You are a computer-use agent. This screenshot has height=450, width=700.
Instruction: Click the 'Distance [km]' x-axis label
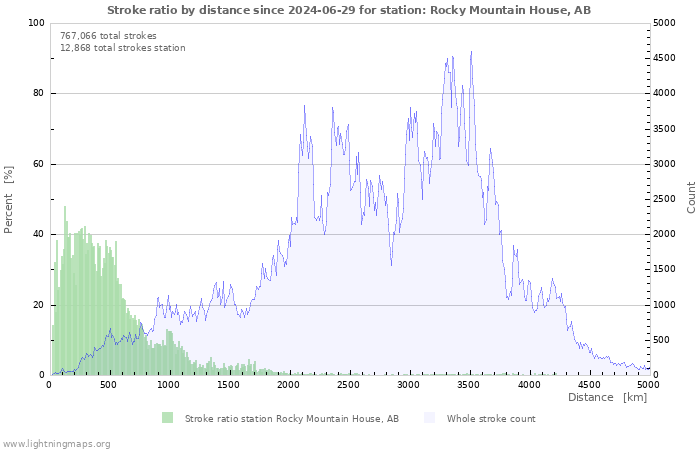(x=607, y=397)
